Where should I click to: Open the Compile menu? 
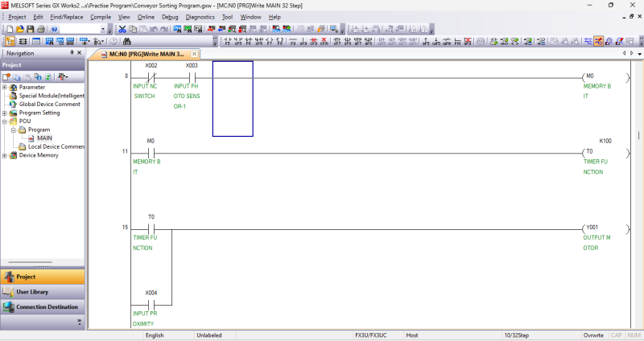pos(101,16)
